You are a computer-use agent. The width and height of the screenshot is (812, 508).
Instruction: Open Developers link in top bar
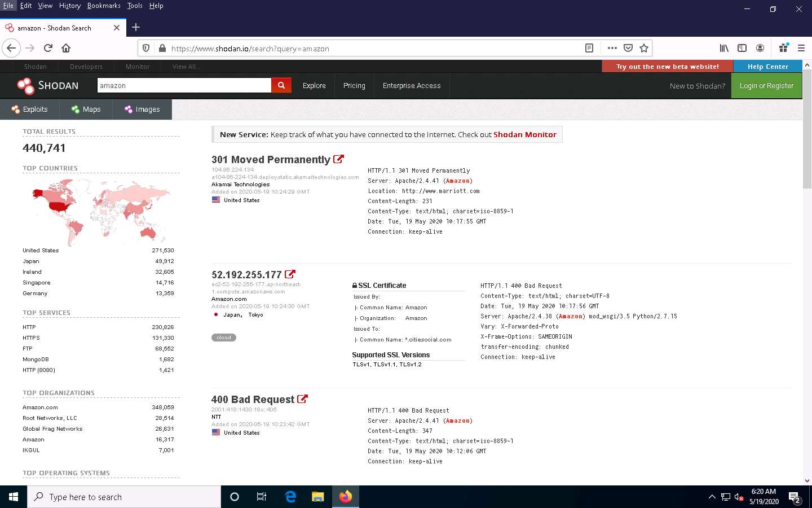(86, 67)
